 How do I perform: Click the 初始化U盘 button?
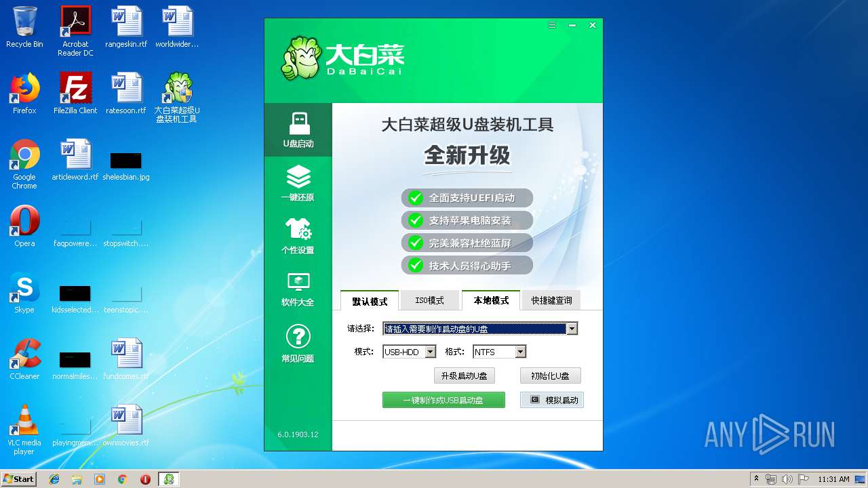pyautogui.click(x=550, y=375)
